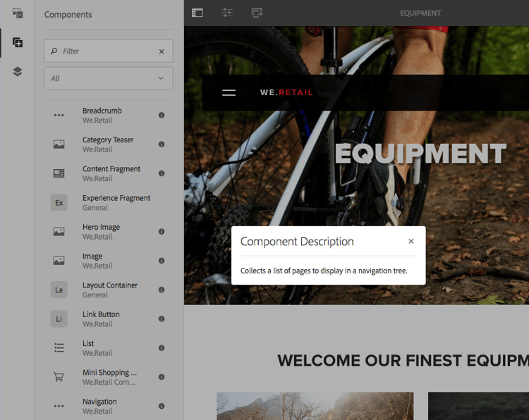Open the hamburger menu on We.Retail page

pos(229,92)
